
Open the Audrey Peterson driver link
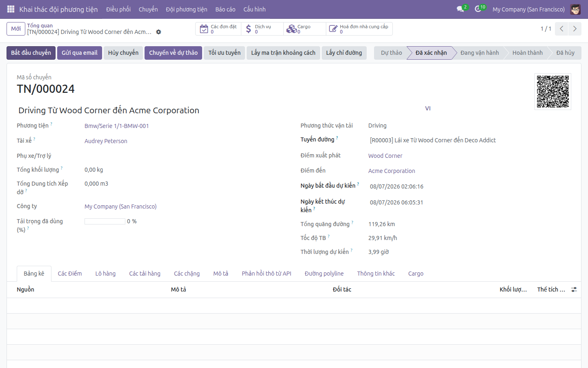(x=106, y=141)
